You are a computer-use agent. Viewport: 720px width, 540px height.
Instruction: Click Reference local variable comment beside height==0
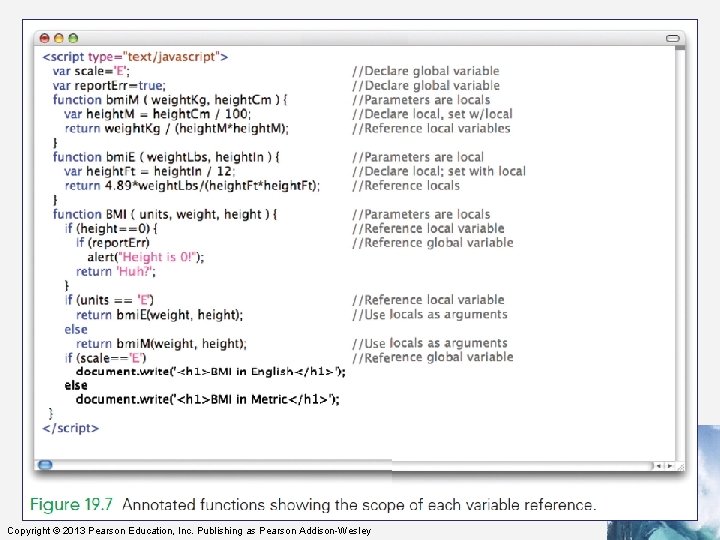(x=428, y=229)
